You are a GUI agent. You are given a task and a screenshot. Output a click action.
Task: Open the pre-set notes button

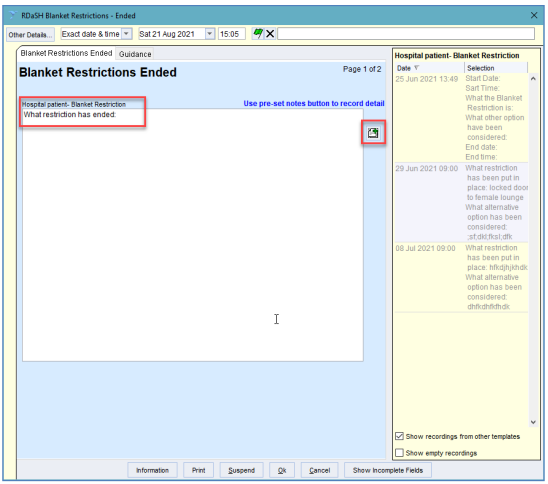click(x=373, y=132)
